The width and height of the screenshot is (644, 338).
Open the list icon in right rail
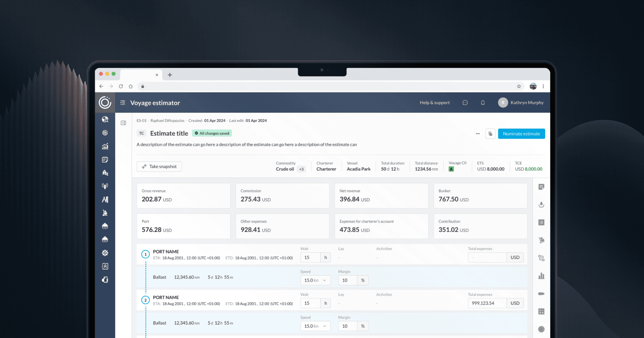pyautogui.click(x=541, y=222)
